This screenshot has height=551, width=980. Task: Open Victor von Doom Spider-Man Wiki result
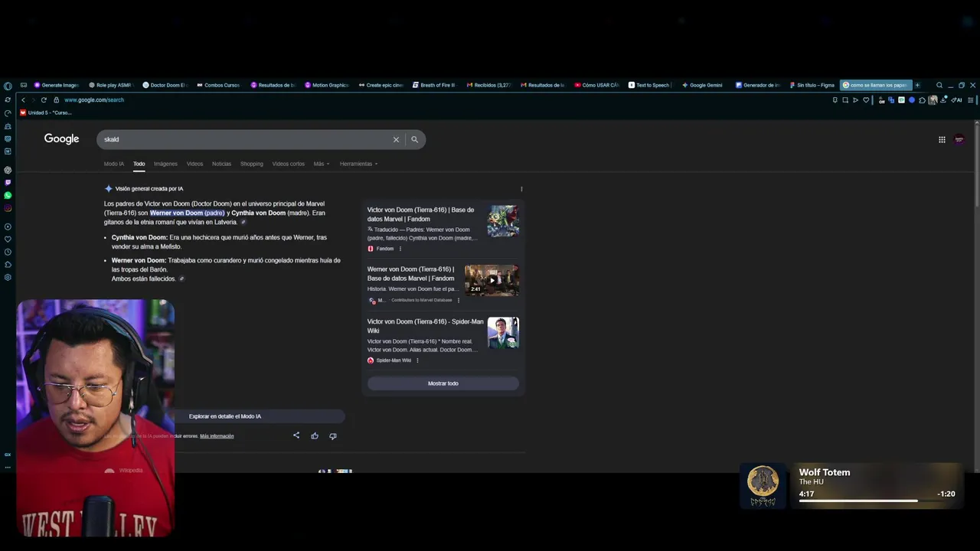pos(425,326)
